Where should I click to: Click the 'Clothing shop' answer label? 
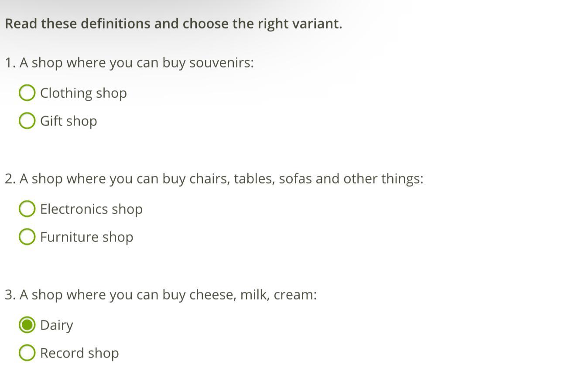[x=83, y=93]
